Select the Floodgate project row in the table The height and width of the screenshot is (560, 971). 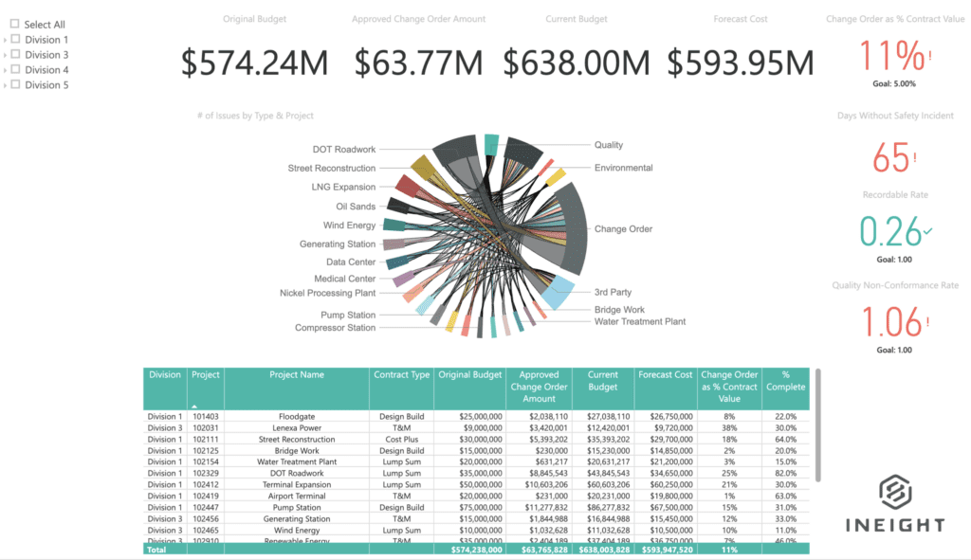pyautogui.click(x=297, y=416)
